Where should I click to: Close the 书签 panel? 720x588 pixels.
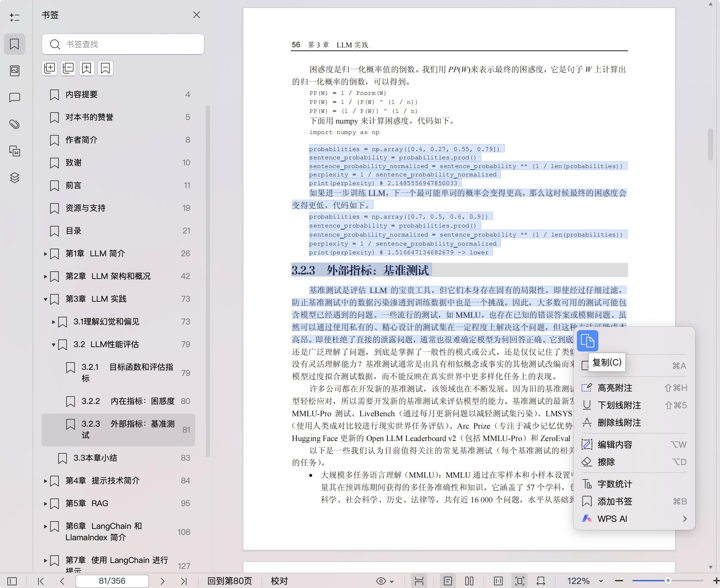click(197, 15)
